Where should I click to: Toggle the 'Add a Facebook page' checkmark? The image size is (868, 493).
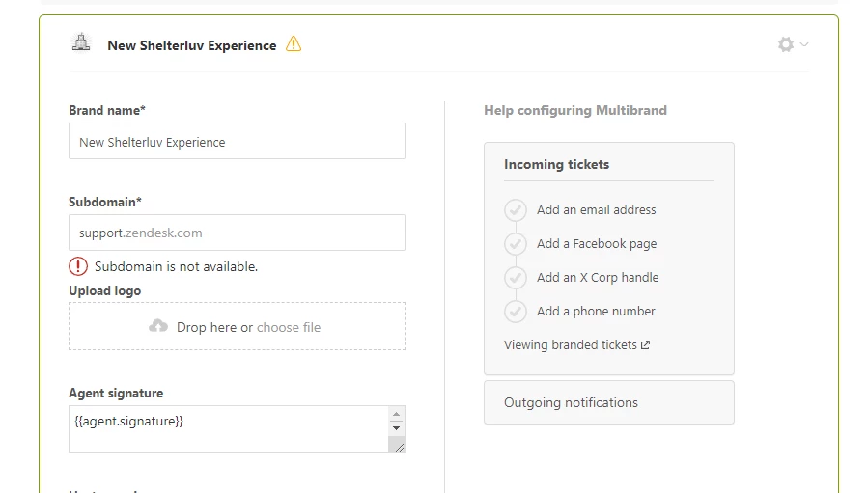pyautogui.click(x=516, y=244)
